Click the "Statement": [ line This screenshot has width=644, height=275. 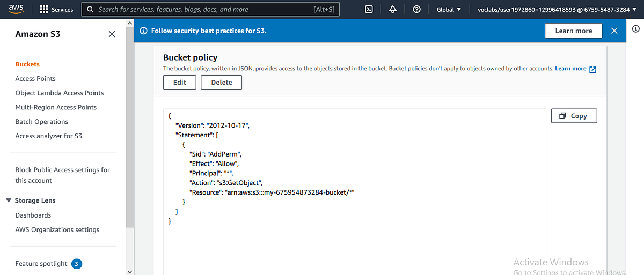tap(196, 135)
